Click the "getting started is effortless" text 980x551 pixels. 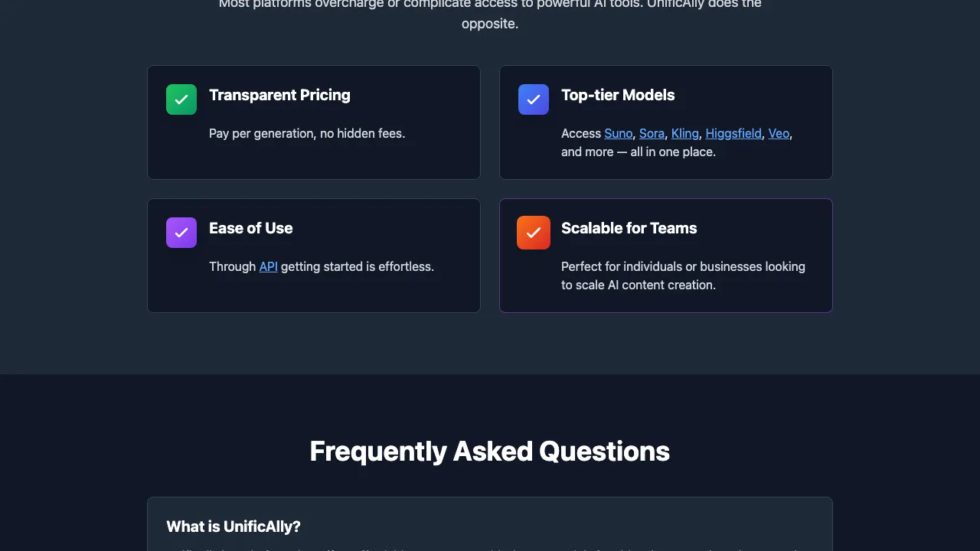[358, 266]
